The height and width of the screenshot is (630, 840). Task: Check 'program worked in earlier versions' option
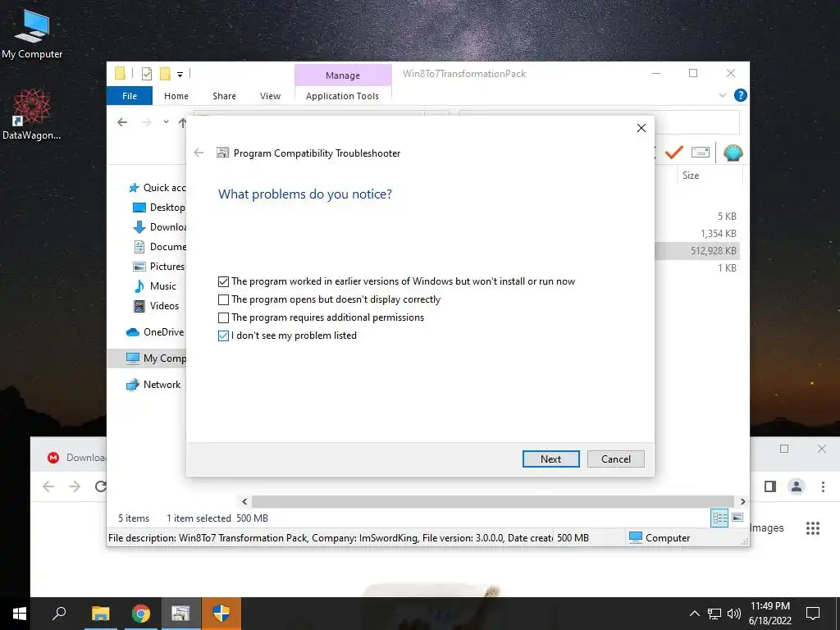pos(223,281)
